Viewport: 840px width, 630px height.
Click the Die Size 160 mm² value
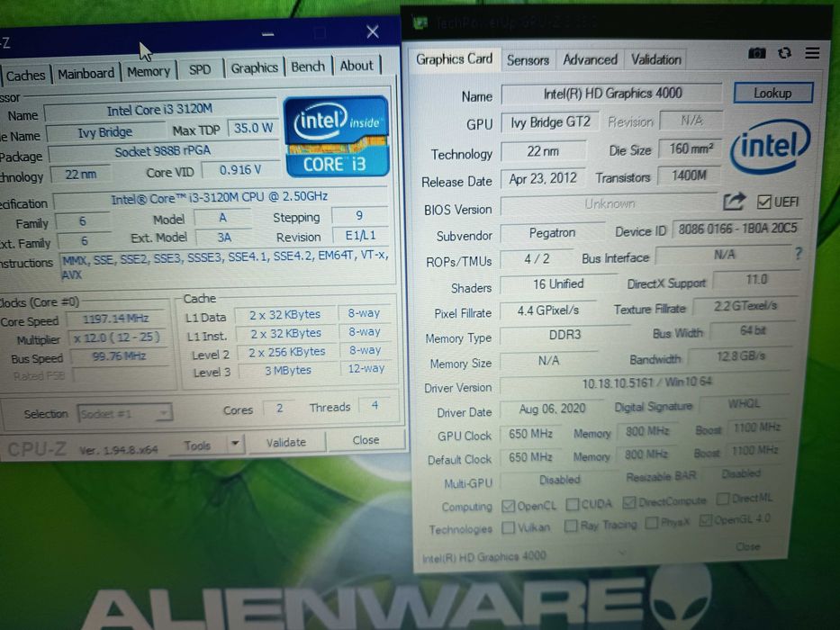pyautogui.click(x=691, y=148)
